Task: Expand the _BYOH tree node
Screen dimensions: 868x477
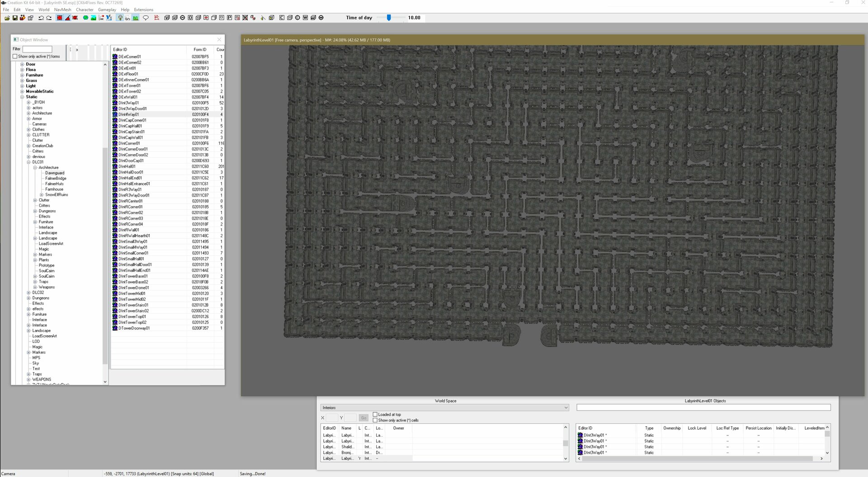Action: point(28,102)
